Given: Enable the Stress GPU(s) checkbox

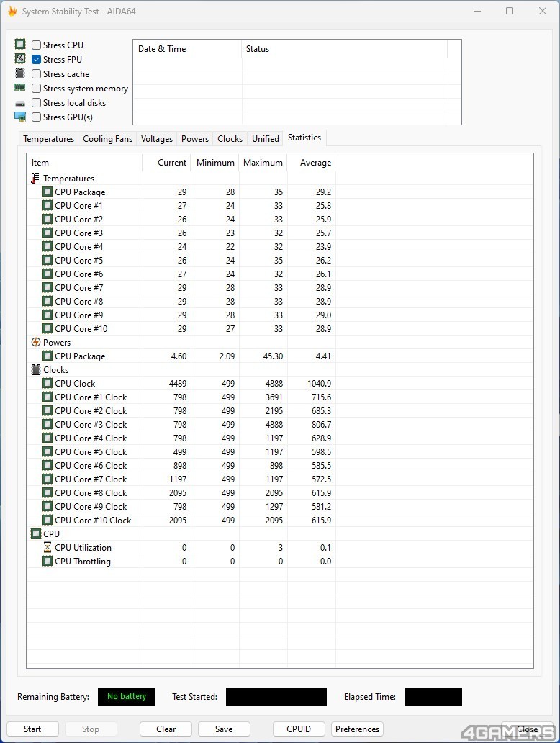Looking at the screenshot, I should (x=36, y=117).
